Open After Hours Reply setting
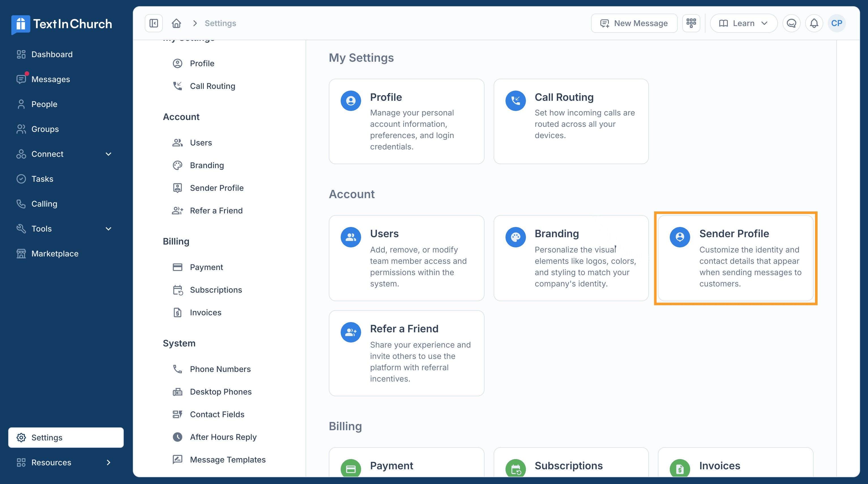Viewport: 868px width, 484px height. click(x=215, y=437)
